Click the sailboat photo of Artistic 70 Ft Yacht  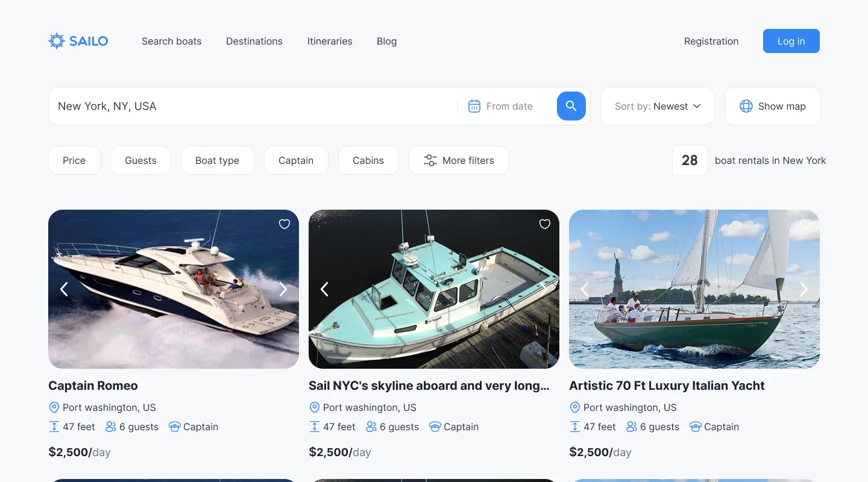pyautogui.click(x=694, y=289)
